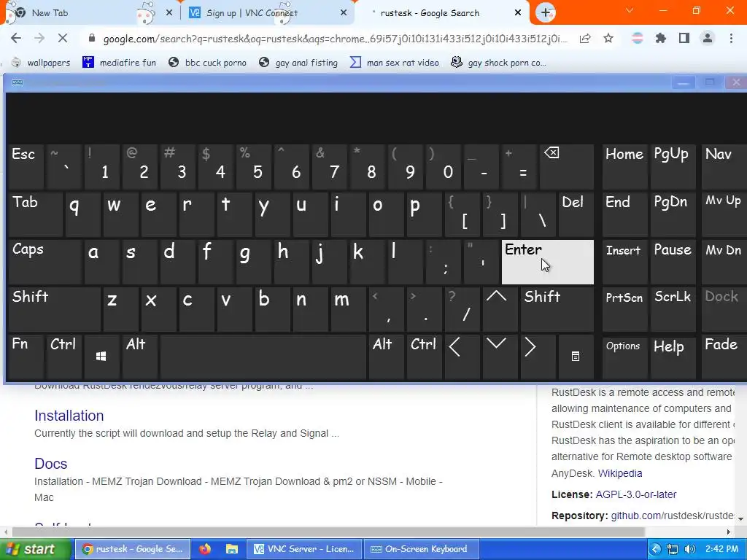Click the network connection tray icon
The height and width of the screenshot is (560, 747).
point(673,549)
